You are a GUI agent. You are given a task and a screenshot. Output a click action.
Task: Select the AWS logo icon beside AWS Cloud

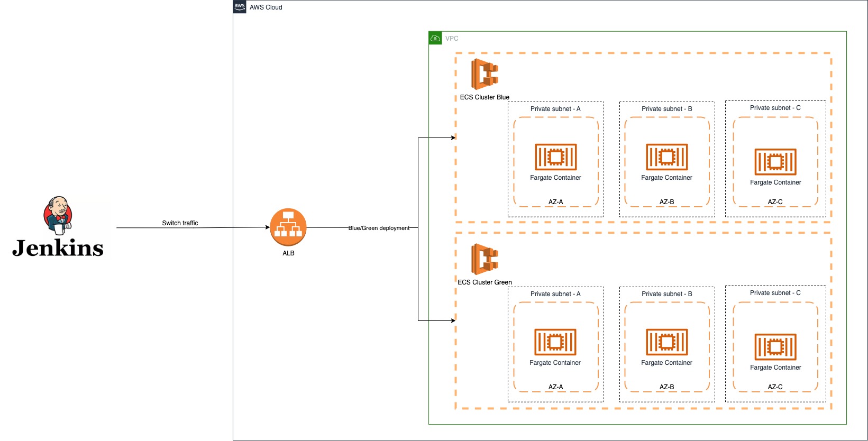point(240,7)
